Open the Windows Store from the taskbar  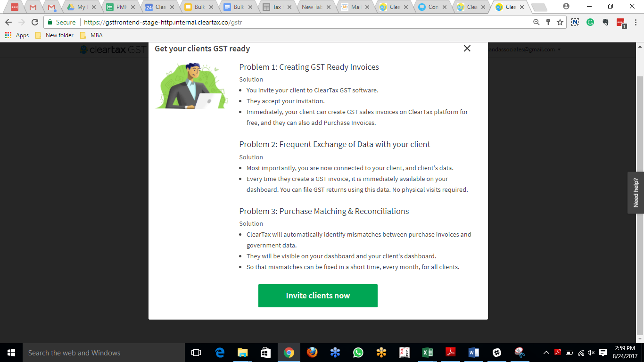pos(266,353)
